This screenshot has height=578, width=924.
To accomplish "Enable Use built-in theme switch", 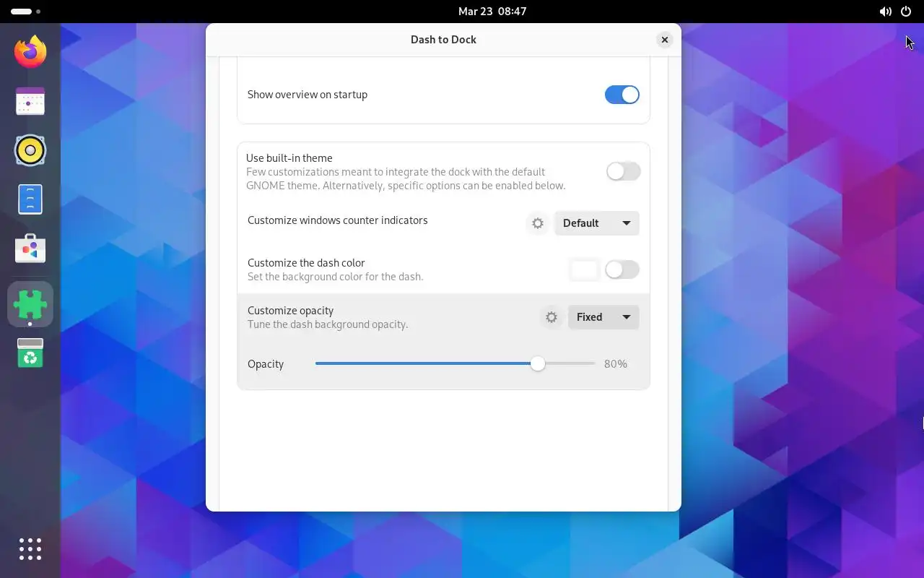I will 623,171.
